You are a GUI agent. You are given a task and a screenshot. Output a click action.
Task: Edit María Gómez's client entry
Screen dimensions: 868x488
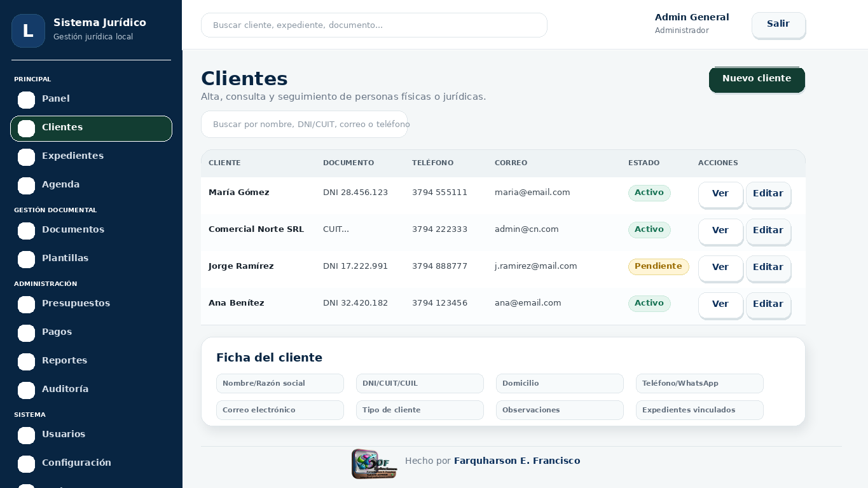tap(768, 194)
